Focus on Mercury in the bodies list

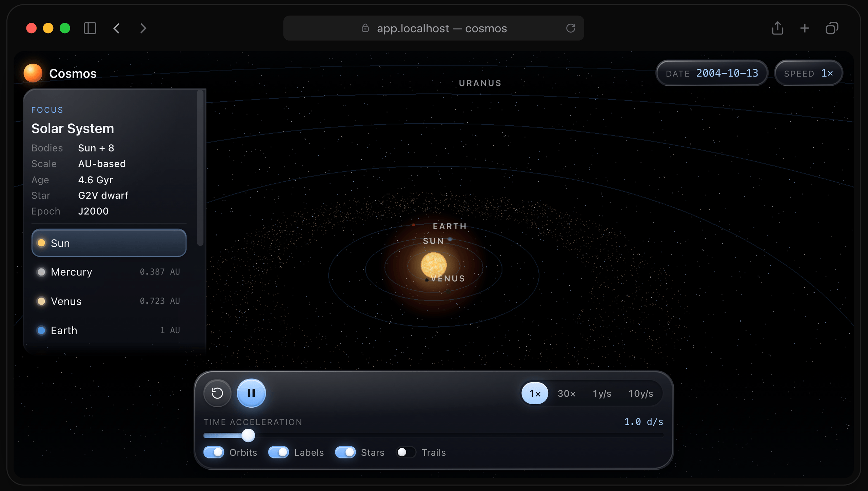point(109,272)
